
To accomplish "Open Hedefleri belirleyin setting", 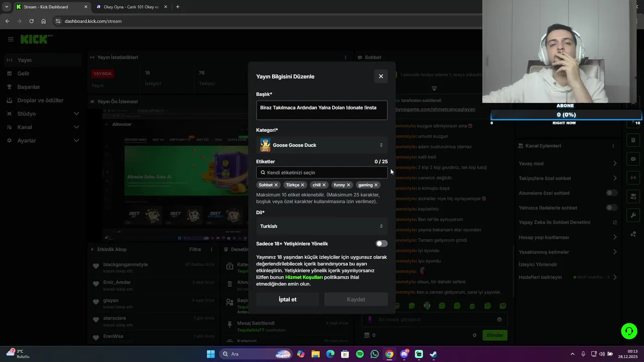I will pyautogui.click(x=568, y=277).
